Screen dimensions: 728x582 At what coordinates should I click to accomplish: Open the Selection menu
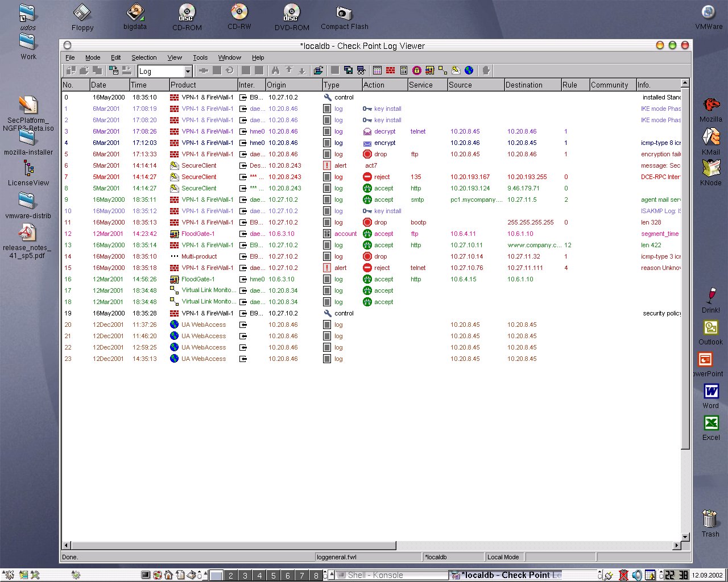coord(144,57)
